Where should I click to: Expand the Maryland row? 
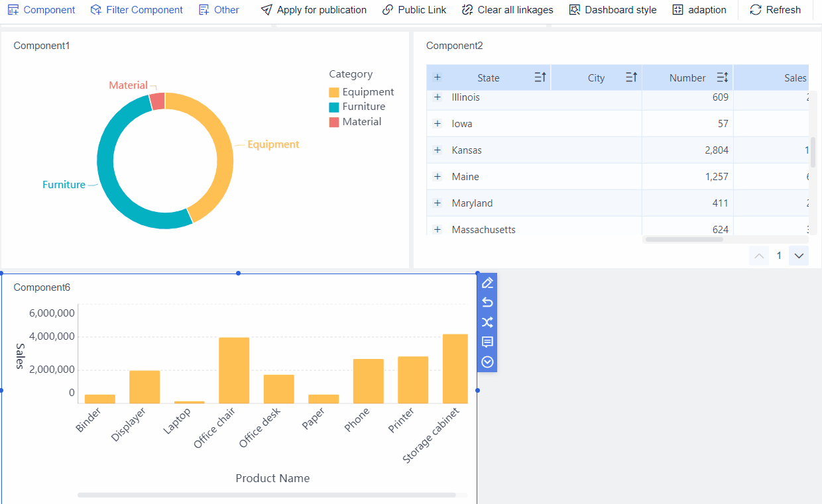(x=438, y=203)
